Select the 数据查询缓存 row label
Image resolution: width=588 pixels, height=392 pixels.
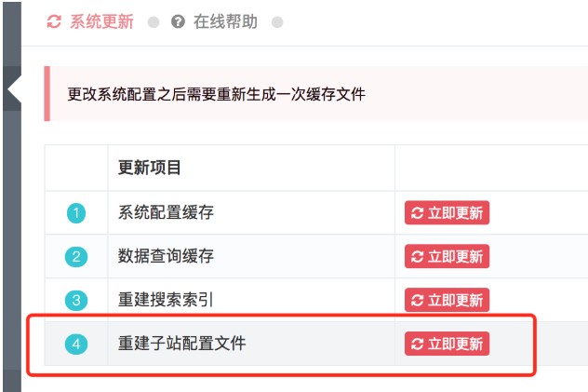(166, 256)
